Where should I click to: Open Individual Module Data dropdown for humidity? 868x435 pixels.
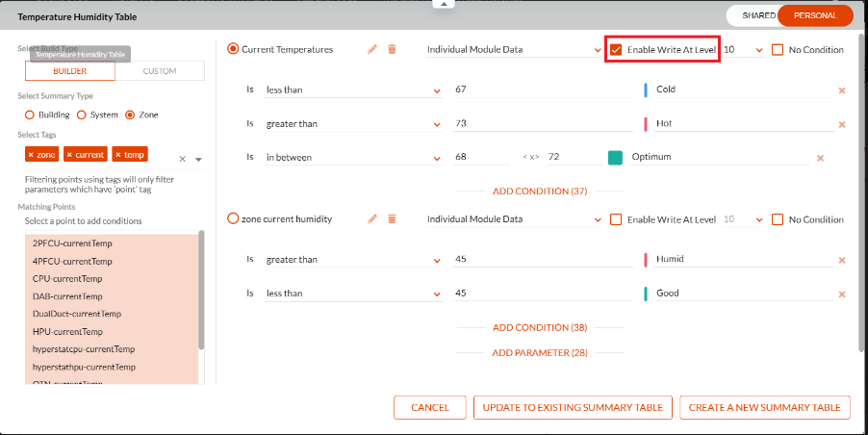coord(513,219)
